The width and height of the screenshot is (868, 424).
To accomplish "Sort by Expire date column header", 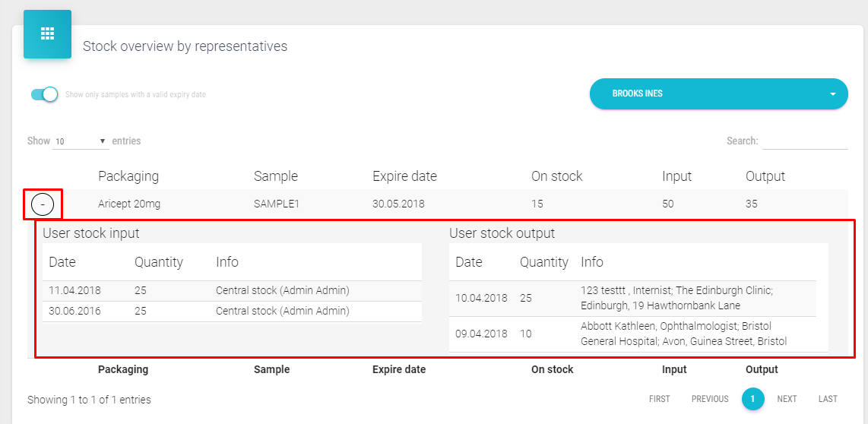I will pos(404,176).
